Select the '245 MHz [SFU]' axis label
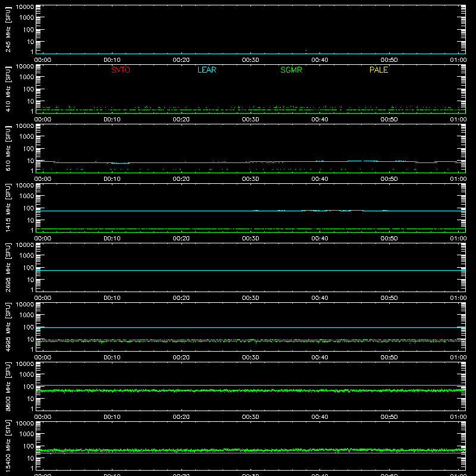Viewport: 476px width, 476px height. (x=8, y=30)
